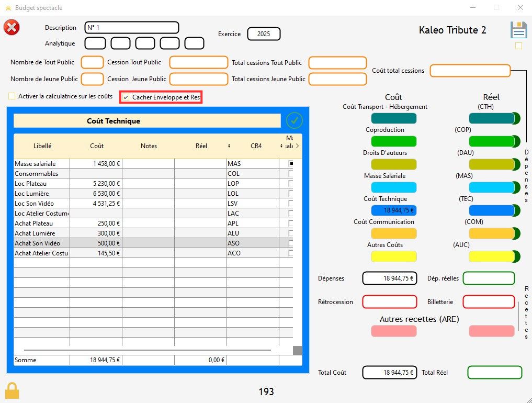
Task: Enable 'Activer la calculatrice sur les coûts'
Action: 12,96
